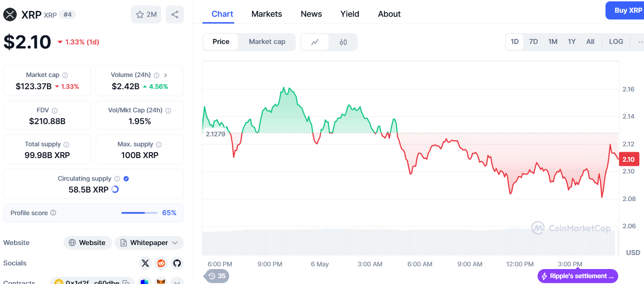Go to the News tab

312,14
